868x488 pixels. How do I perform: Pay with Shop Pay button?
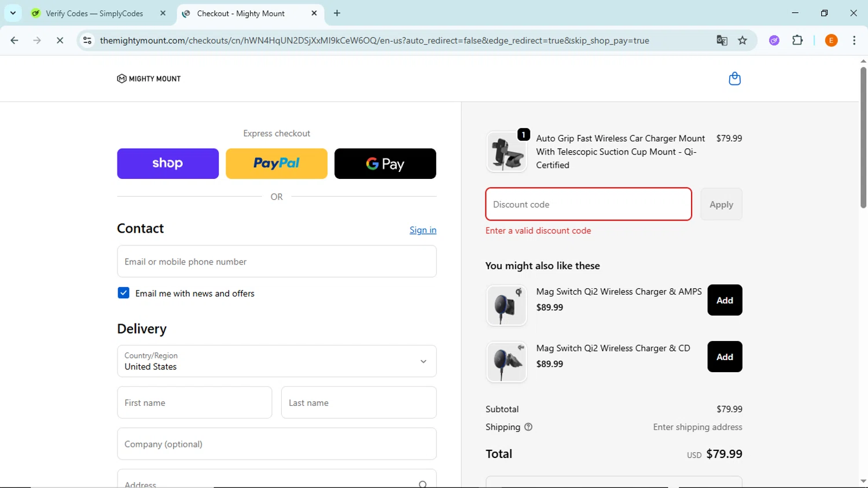click(168, 163)
